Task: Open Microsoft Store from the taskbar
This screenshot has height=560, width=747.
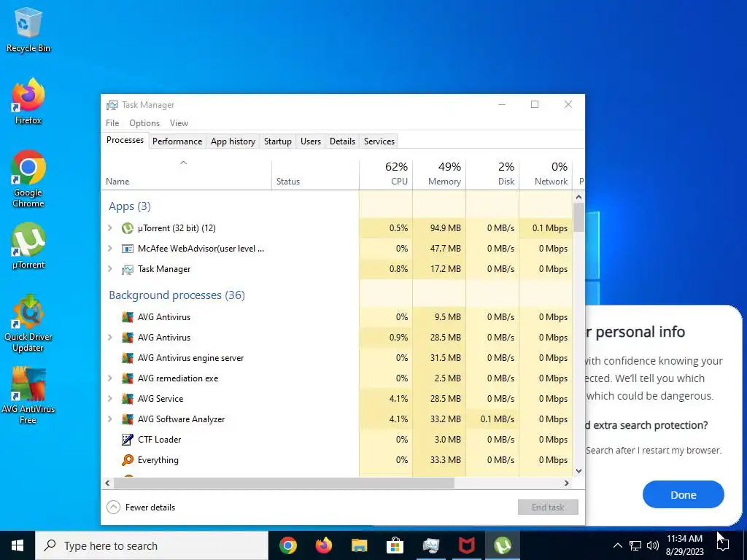Action: pyautogui.click(x=395, y=545)
